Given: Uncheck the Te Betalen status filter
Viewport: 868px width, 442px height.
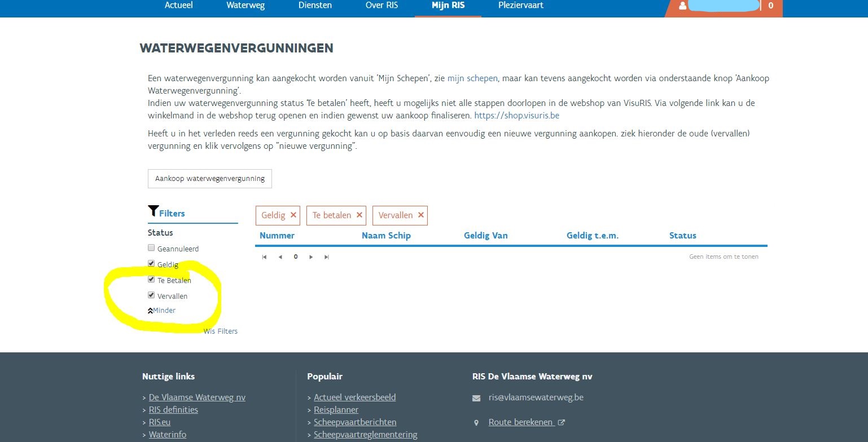Looking at the screenshot, I should [x=151, y=279].
